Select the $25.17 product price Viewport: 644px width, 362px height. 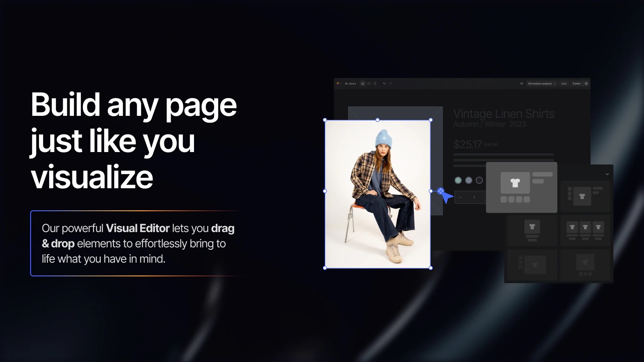467,144
